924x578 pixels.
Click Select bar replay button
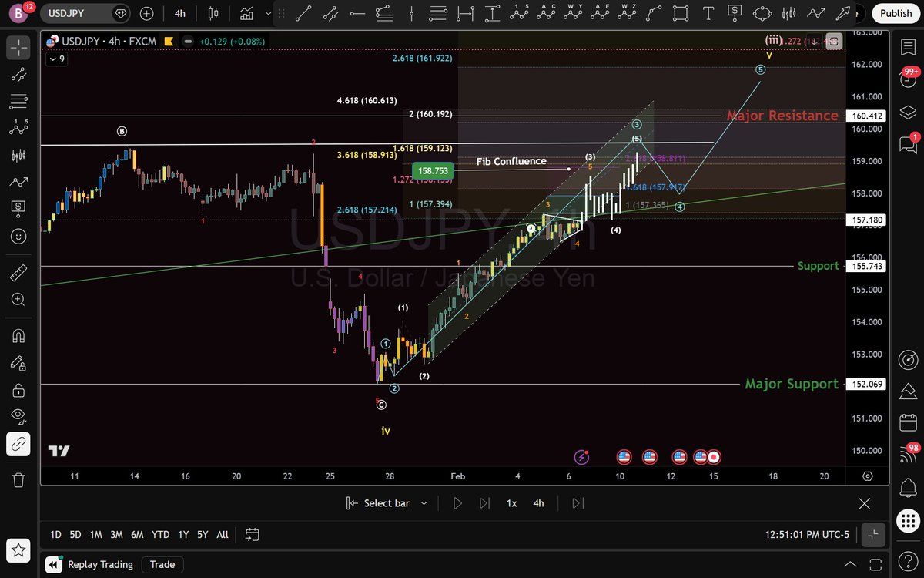377,503
